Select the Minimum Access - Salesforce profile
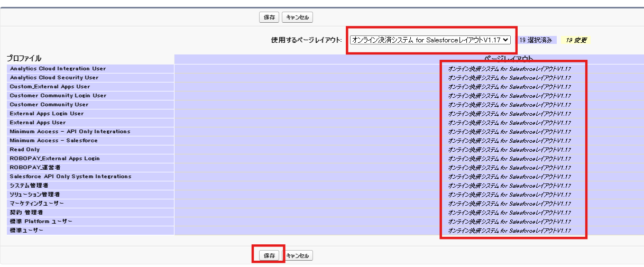 tap(53, 141)
